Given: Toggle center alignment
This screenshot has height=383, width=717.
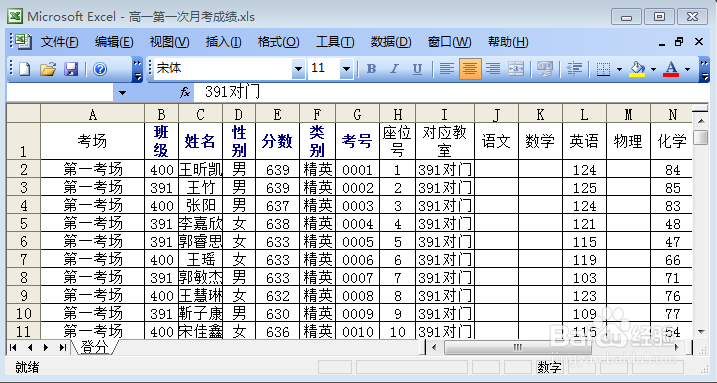Looking at the screenshot, I should pyautogui.click(x=470, y=69).
